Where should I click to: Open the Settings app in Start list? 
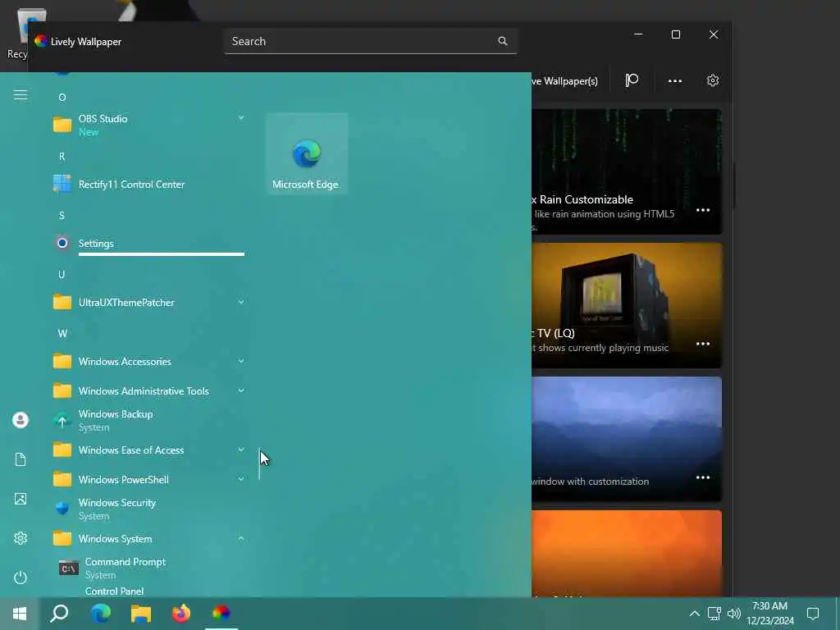[x=149, y=243]
